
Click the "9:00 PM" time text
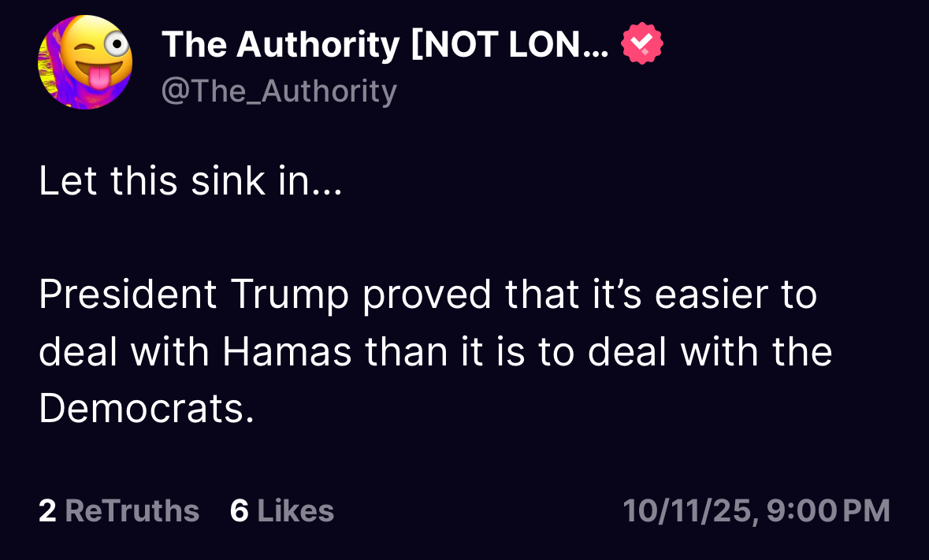(828, 510)
